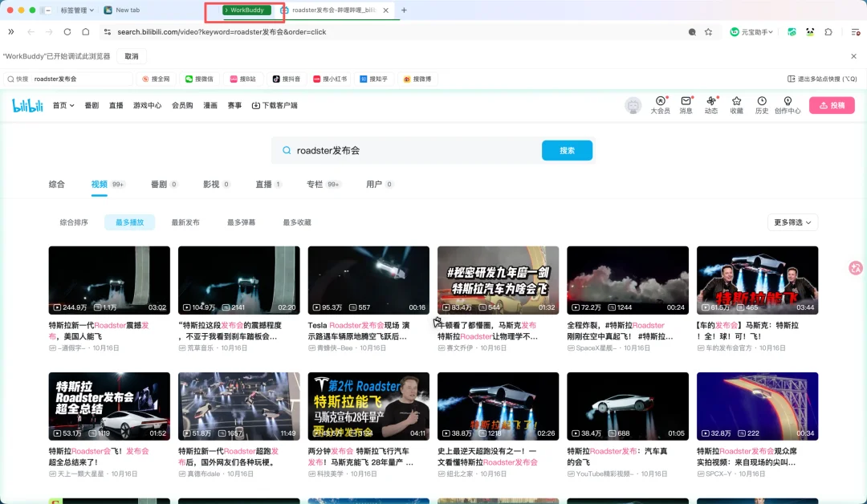Open browser extensions puzzle icon
Screen dimensions: 867x504
828,32
